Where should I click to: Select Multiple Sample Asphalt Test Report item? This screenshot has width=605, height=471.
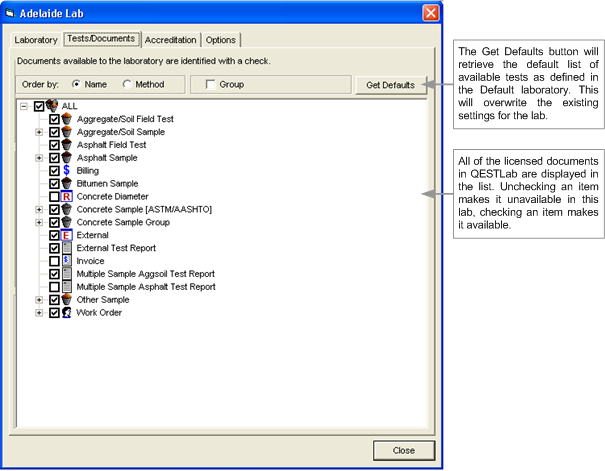(x=145, y=286)
